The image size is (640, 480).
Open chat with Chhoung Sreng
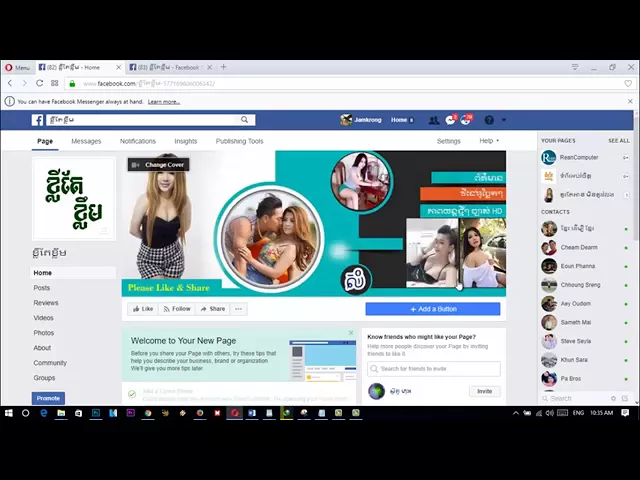tap(585, 285)
